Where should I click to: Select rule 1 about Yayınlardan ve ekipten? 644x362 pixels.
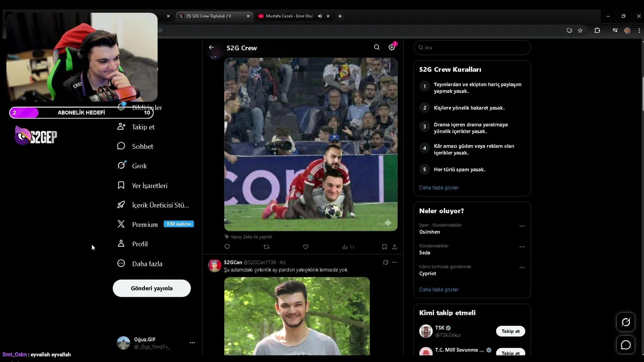(x=472, y=88)
